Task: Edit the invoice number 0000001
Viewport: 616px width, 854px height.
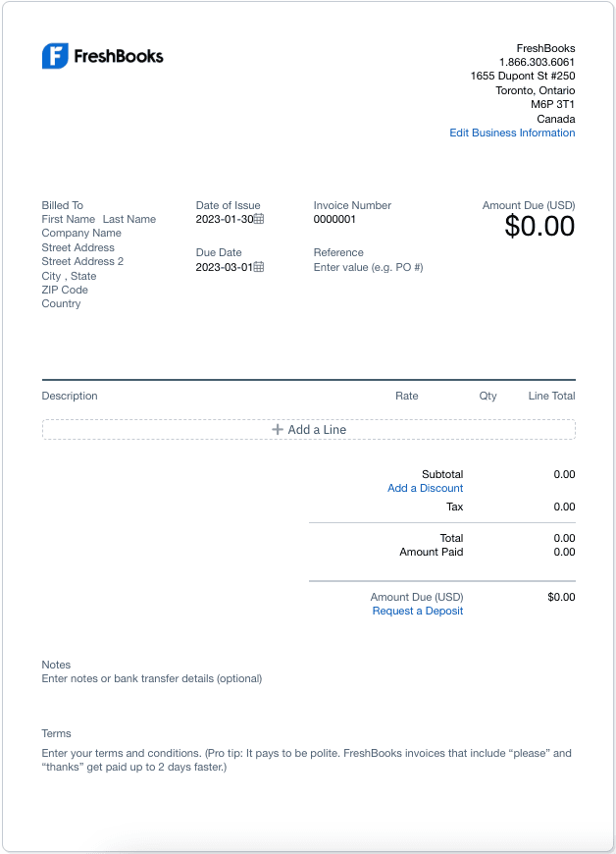Action: pyautogui.click(x=334, y=219)
